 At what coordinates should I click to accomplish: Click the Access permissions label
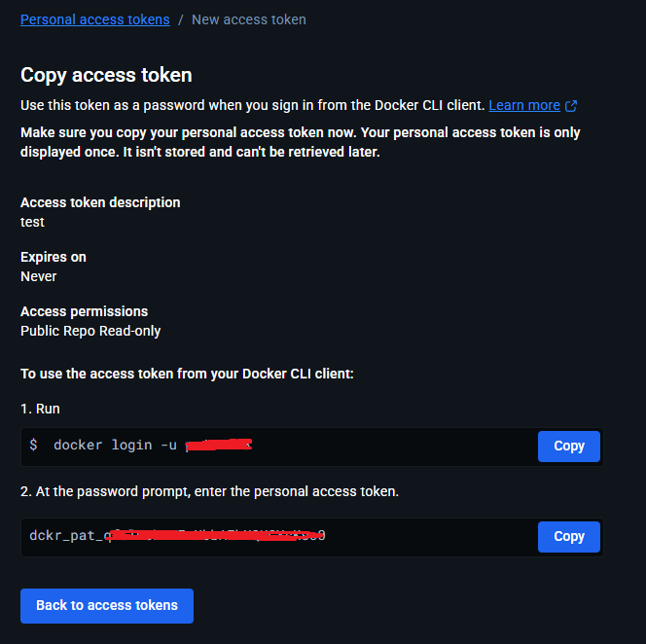coord(85,311)
